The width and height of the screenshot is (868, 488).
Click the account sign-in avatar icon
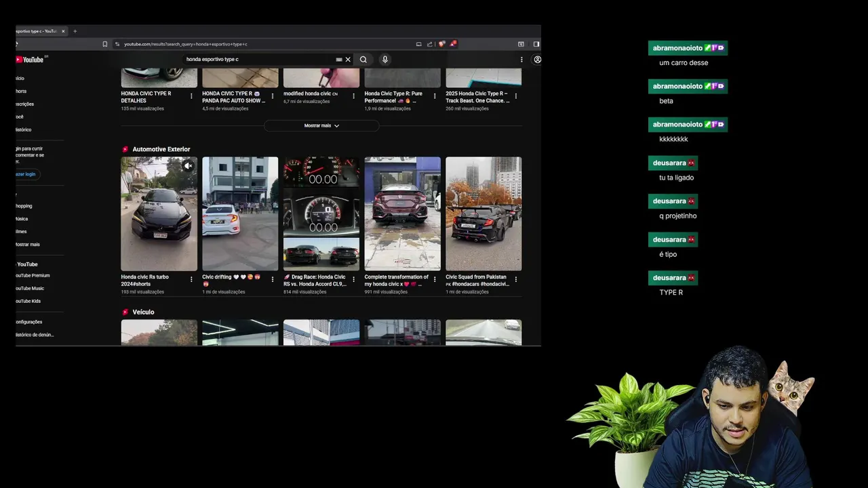pos(537,60)
